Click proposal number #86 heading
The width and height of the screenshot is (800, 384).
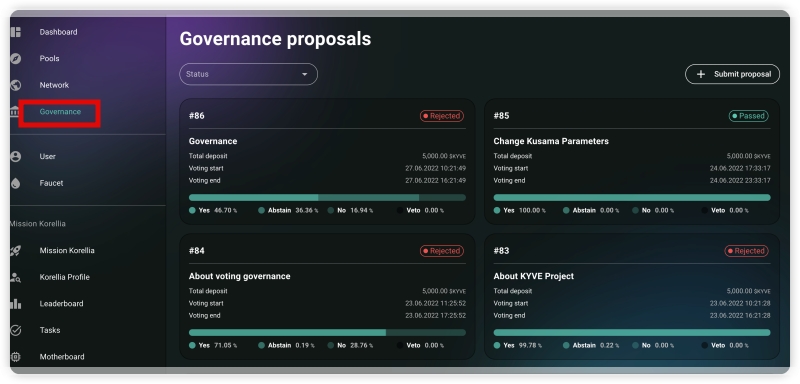click(196, 116)
